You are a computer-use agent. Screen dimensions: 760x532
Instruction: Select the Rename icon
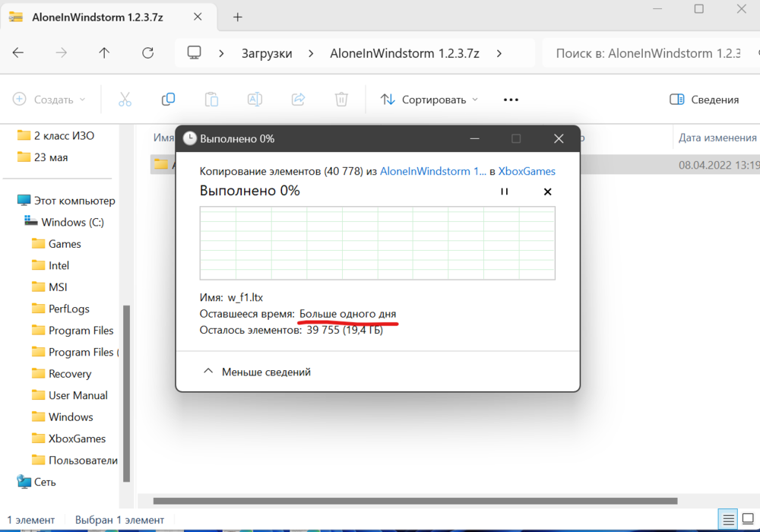[x=255, y=99]
